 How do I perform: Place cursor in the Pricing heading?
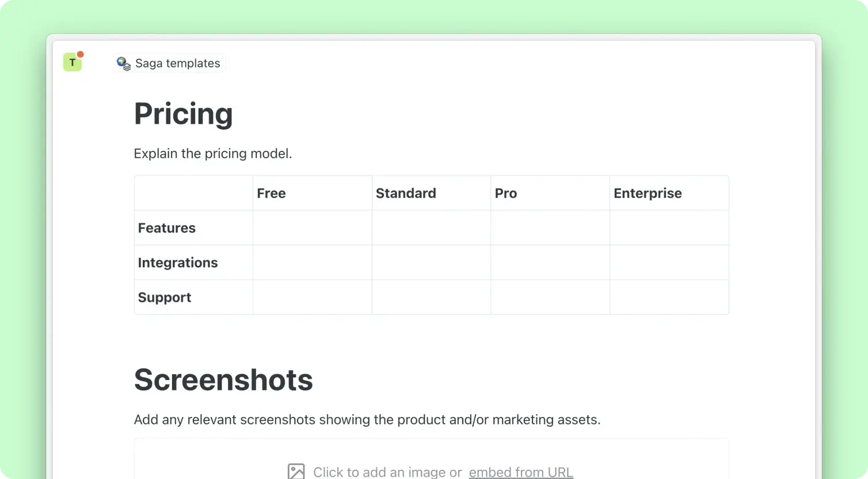184,113
